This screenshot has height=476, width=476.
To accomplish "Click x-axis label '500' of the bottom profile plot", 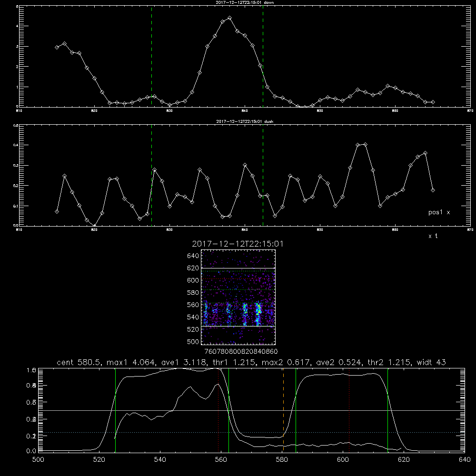I will [38, 460].
